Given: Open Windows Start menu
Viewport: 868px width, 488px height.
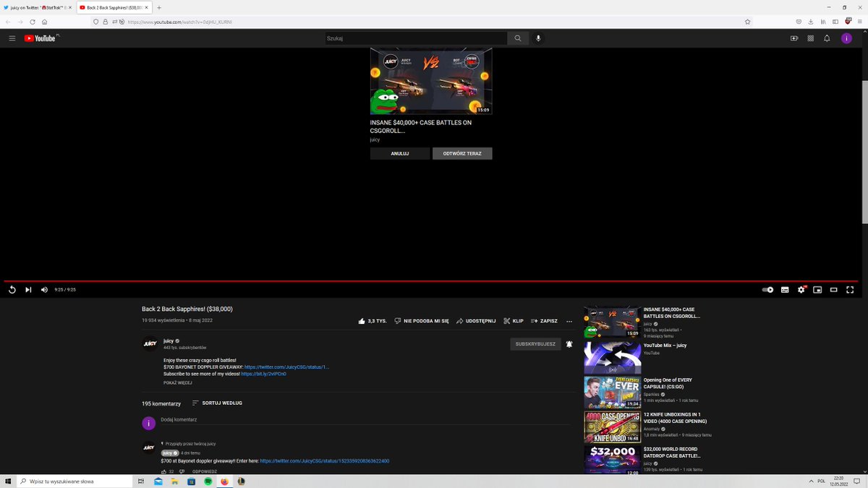Looking at the screenshot, I should [x=9, y=481].
